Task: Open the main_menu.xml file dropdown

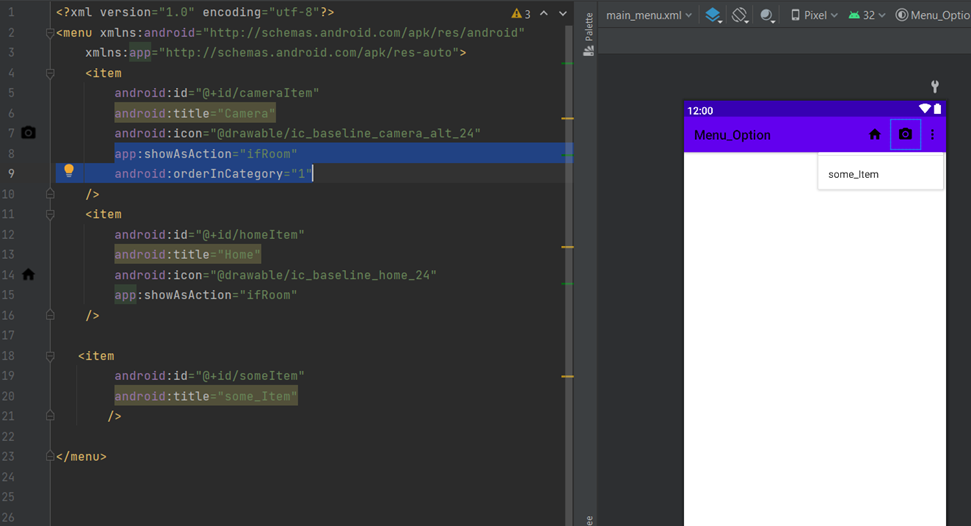Action: [x=649, y=15]
